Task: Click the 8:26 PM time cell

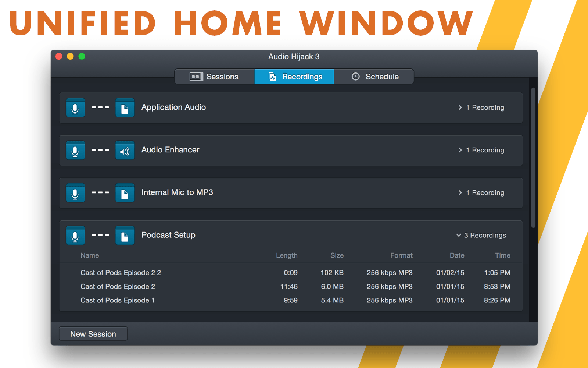Action: (497, 300)
